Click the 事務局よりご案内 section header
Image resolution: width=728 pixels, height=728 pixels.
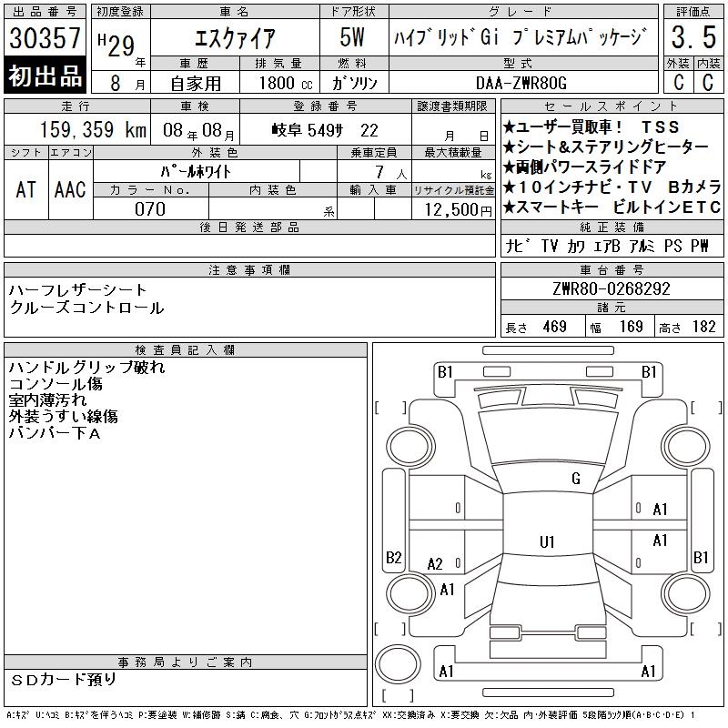(x=186, y=662)
